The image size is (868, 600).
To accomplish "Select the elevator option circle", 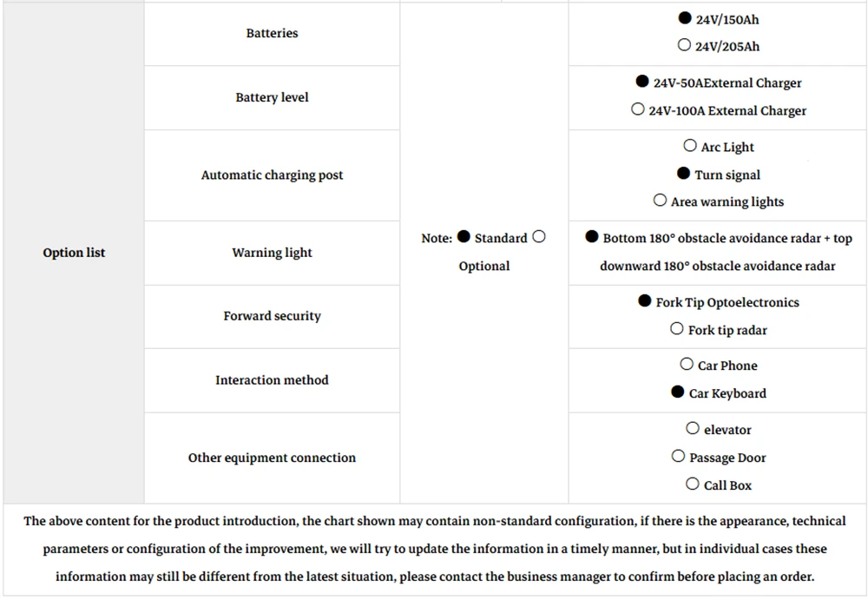I will pyautogui.click(x=693, y=428).
